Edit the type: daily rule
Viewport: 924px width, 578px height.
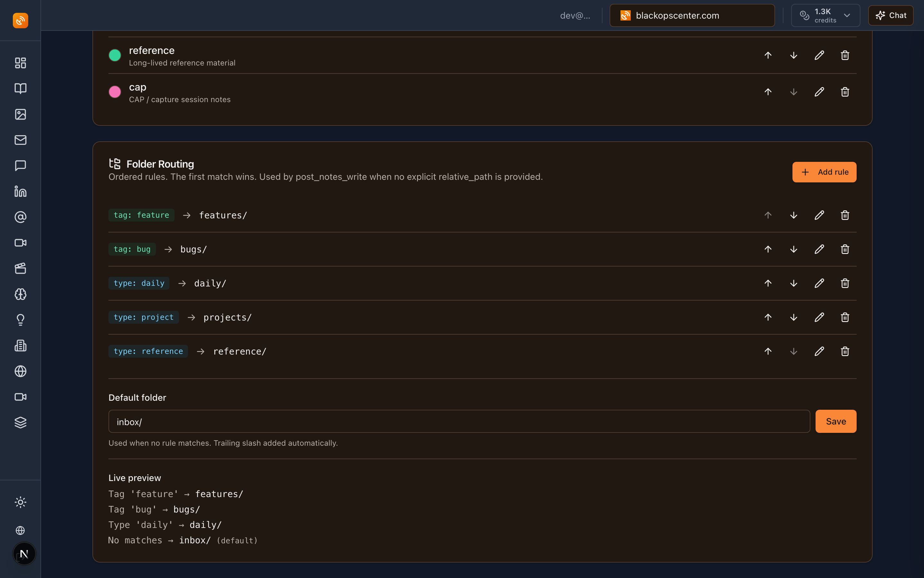pyautogui.click(x=819, y=283)
